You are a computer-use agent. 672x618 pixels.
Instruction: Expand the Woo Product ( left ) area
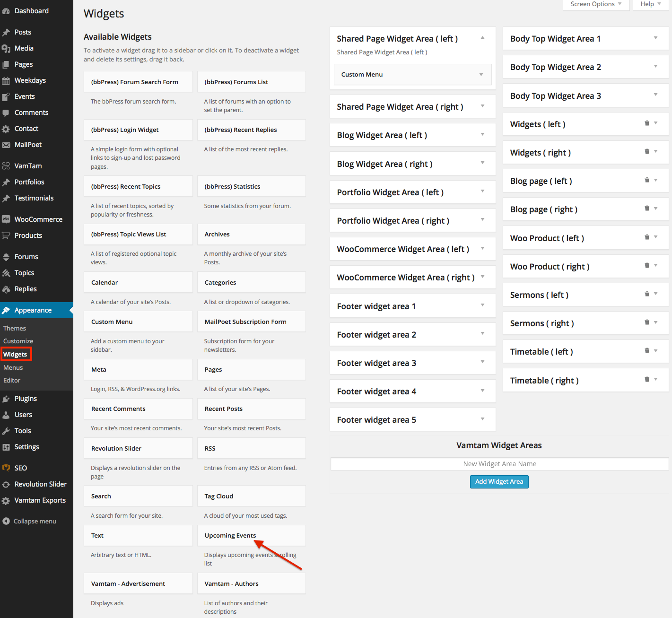tap(655, 237)
